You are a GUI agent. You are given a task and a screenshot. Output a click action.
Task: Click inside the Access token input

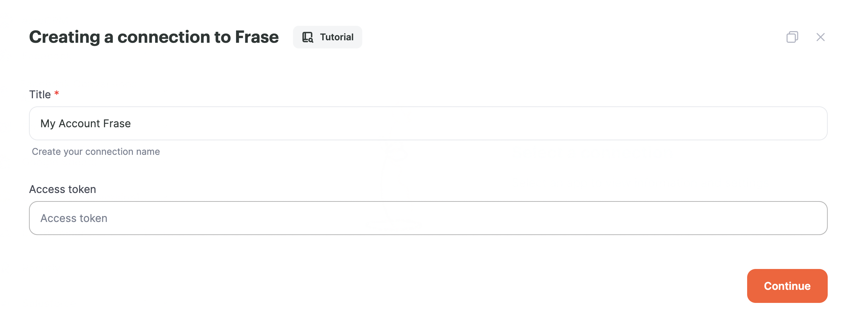428,218
